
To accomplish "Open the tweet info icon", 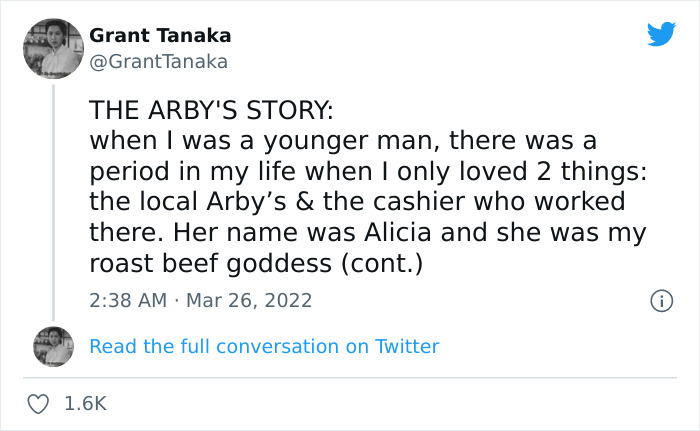I will [660, 300].
